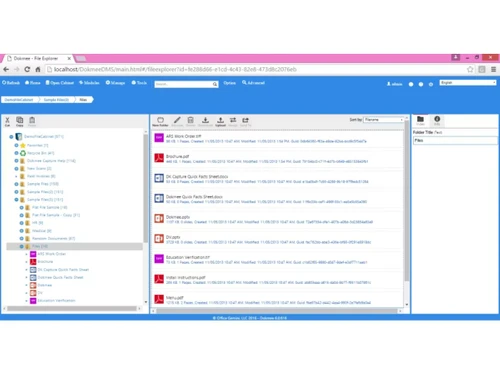
Task: Expand Dokmee Capture Help tree node
Action: 16,161
